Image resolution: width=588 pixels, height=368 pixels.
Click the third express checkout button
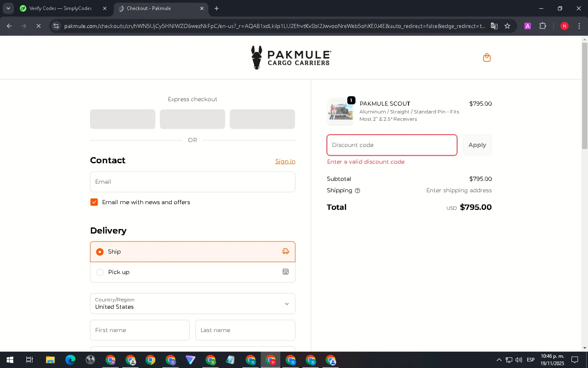(262, 119)
